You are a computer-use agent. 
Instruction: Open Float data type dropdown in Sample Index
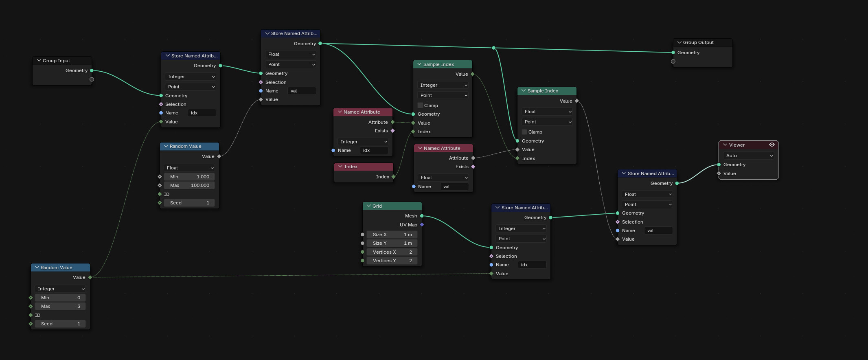pyautogui.click(x=547, y=112)
